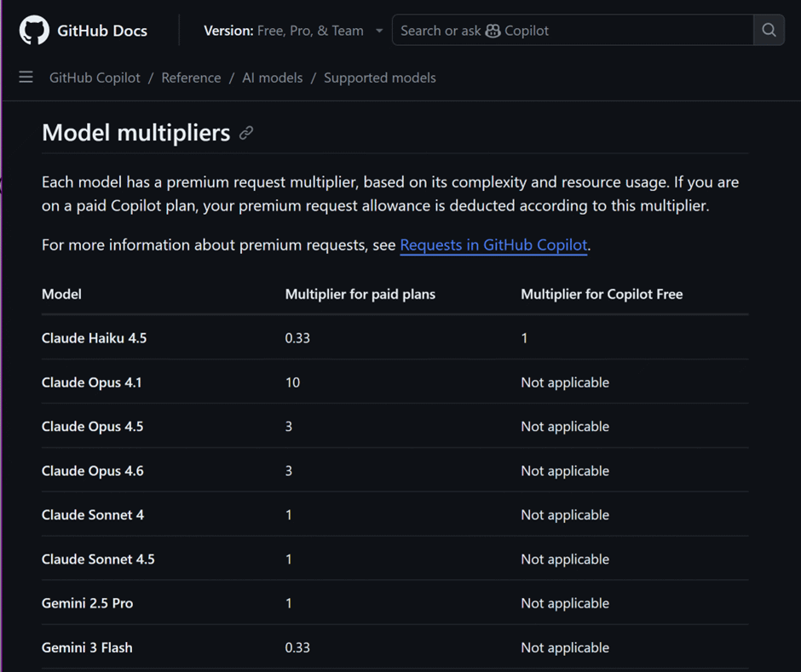The height and width of the screenshot is (672, 801).
Task: Click the Supported models breadcrumb entry
Action: [380, 78]
